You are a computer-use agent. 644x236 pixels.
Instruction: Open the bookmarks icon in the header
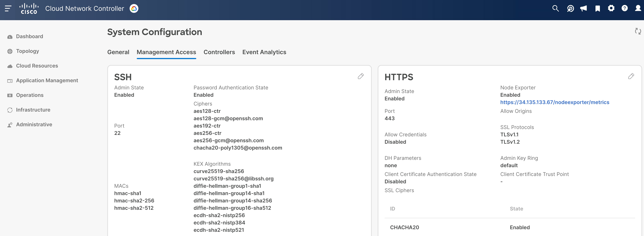coord(597,8)
